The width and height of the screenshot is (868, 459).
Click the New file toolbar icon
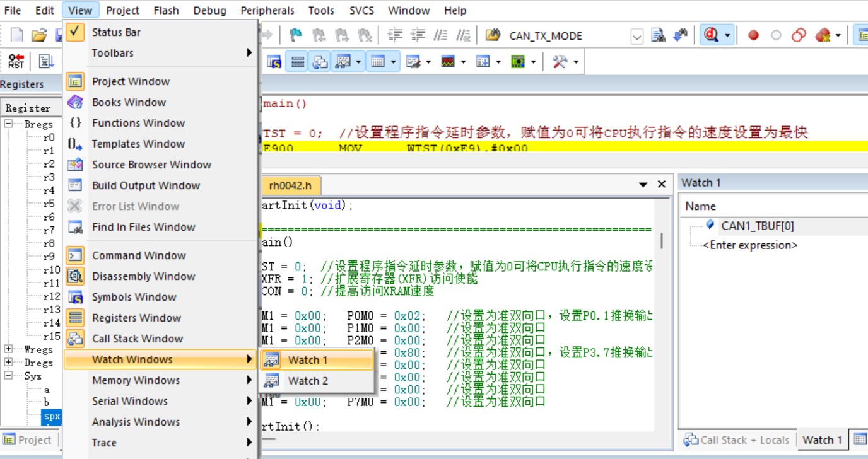point(17,35)
